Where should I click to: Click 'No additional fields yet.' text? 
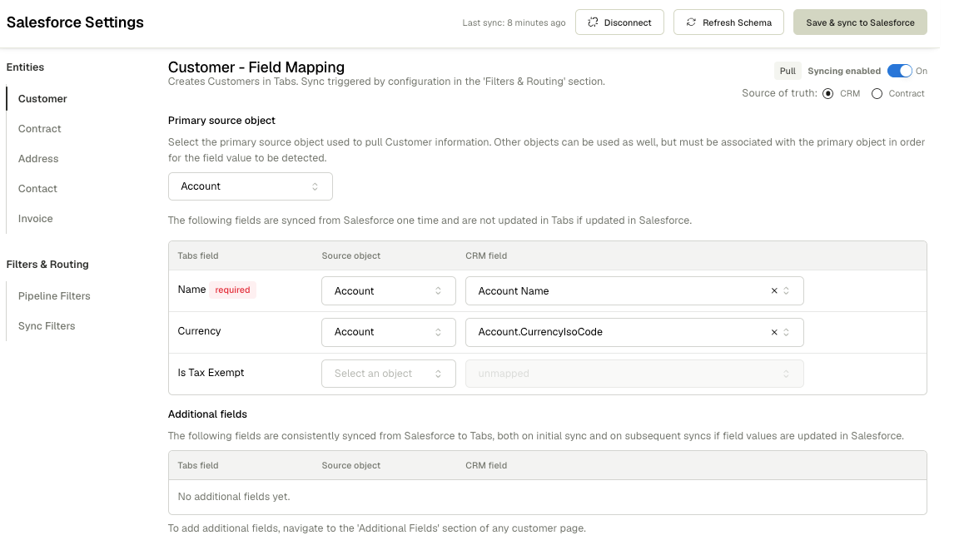(x=234, y=496)
